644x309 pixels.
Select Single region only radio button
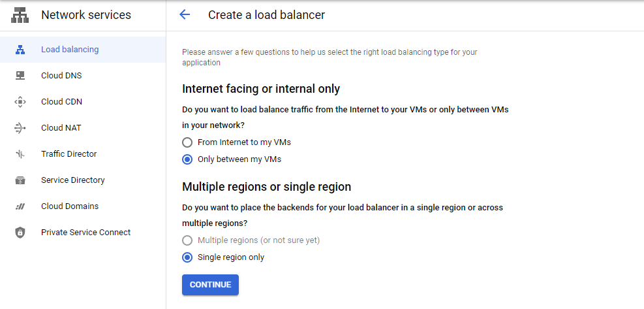(x=187, y=257)
